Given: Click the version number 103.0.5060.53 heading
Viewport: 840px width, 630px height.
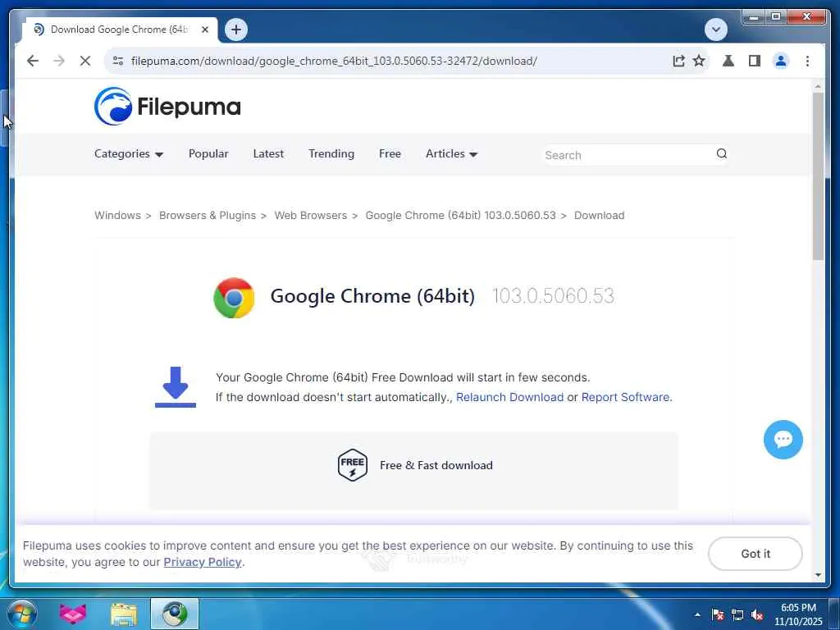Looking at the screenshot, I should (x=553, y=296).
